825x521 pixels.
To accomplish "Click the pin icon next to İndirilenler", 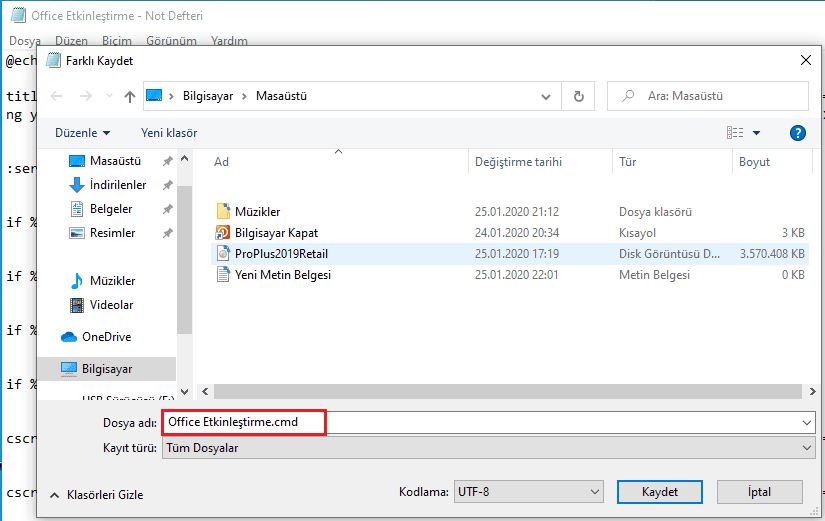I will [x=167, y=185].
